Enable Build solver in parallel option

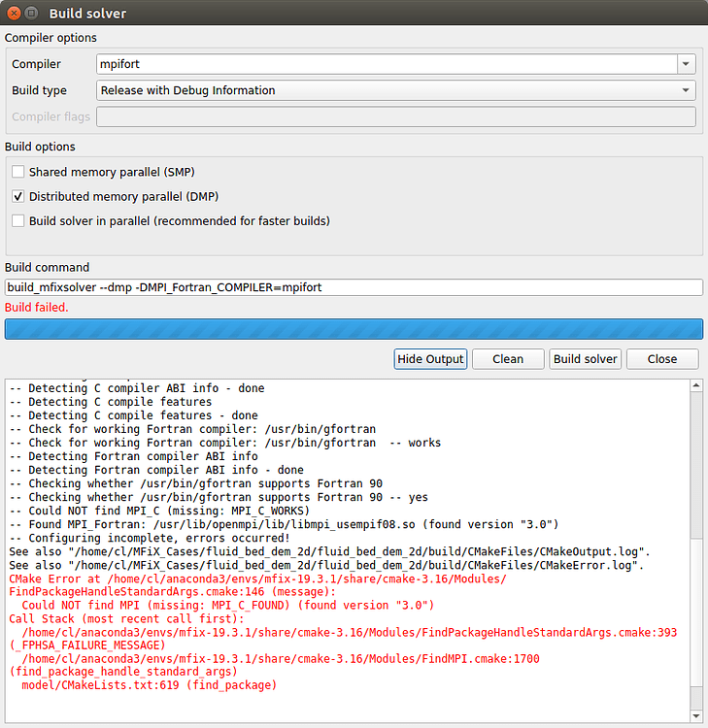18,220
